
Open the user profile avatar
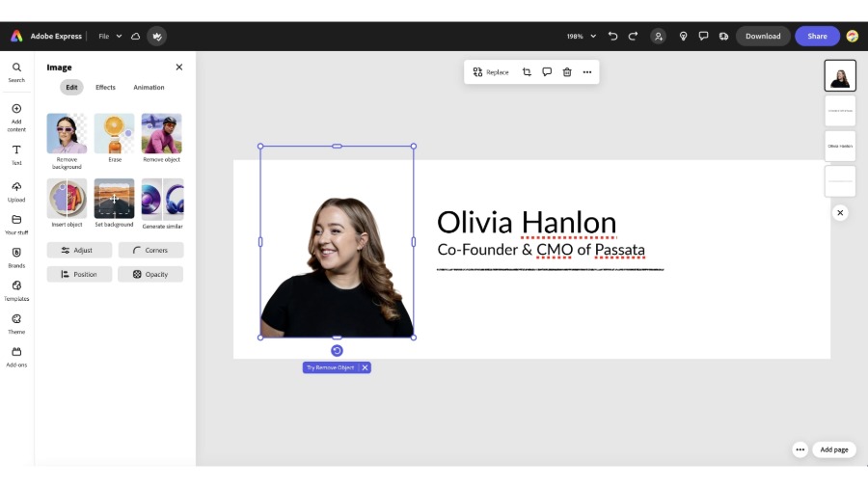point(853,36)
